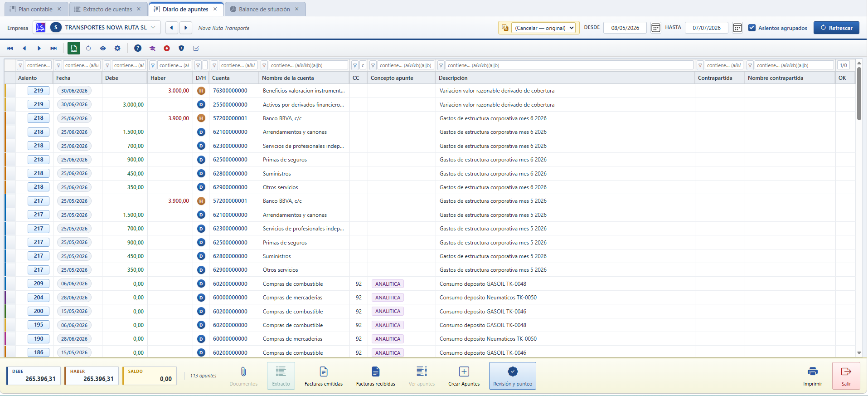Click the 1/0 OK filter field
The image size is (868, 396).
844,65
